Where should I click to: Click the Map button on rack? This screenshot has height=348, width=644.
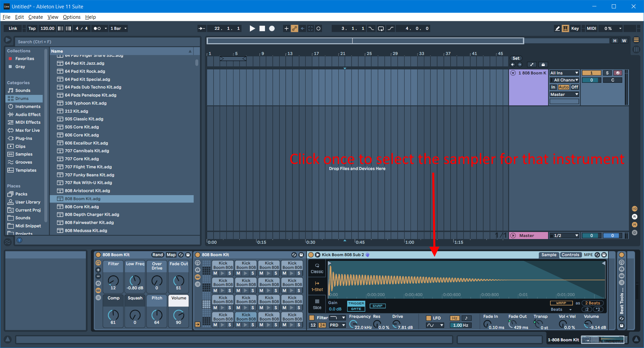171,255
